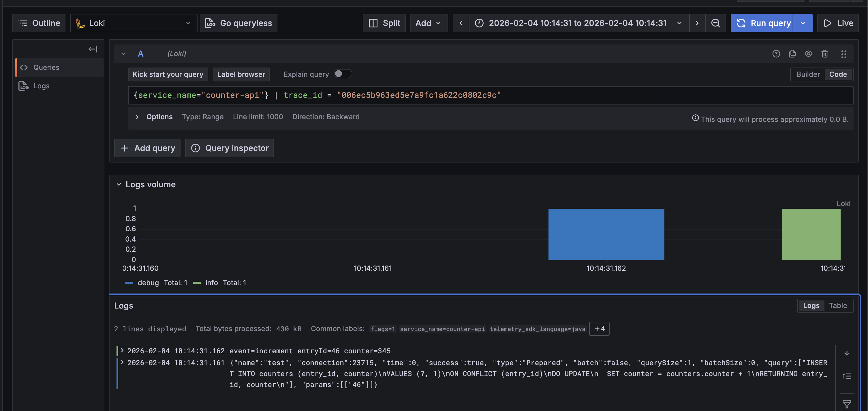Click the debug legend color swatch
The height and width of the screenshot is (411, 868).
(x=129, y=283)
